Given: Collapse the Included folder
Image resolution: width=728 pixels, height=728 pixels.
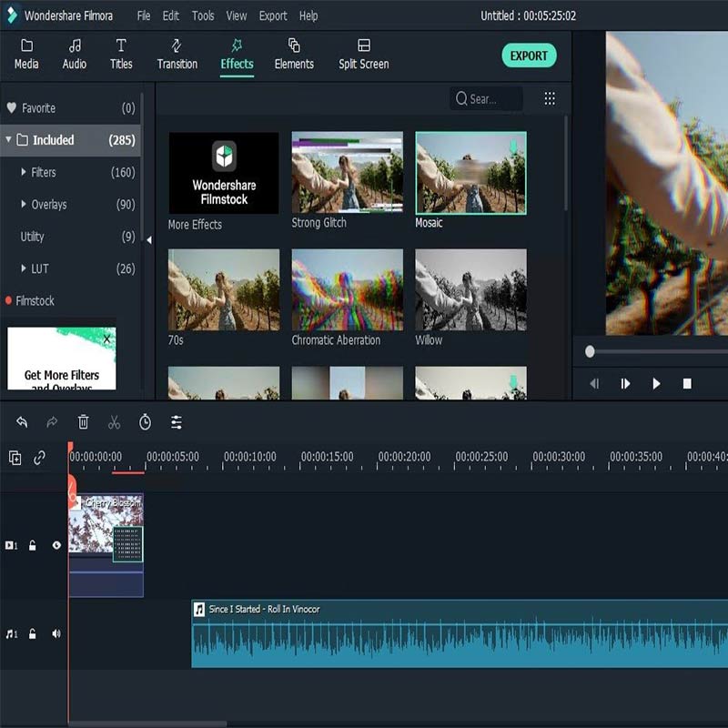Looking at the screenshot, I should click(x=8, y=139).
